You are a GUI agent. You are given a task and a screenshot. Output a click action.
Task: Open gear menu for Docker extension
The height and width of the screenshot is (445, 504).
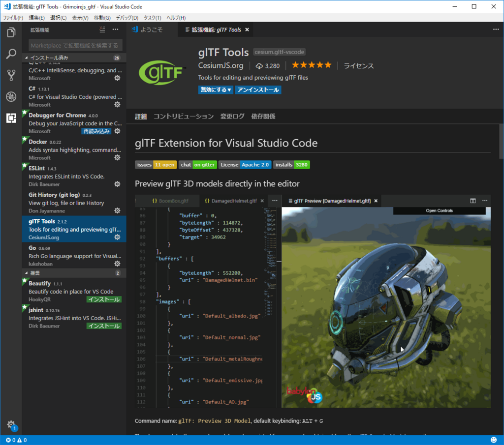click(117, 158)
